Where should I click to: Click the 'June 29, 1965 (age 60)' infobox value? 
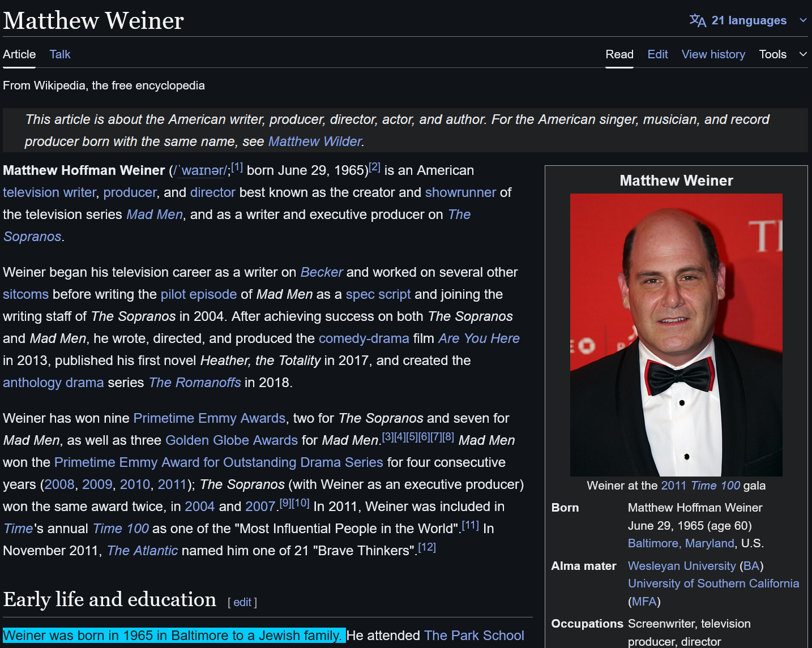[690, 526]
